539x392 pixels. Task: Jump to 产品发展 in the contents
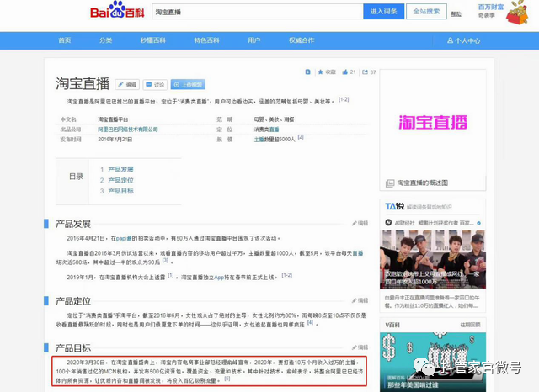pyautogui.click(x=120, y=170)
